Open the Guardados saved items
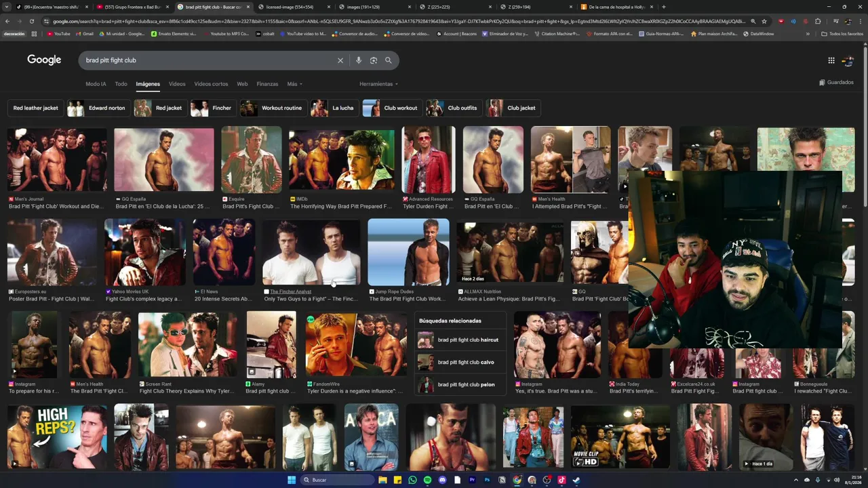The height and width of the screenshot is (488, 868). click(836, 83)
